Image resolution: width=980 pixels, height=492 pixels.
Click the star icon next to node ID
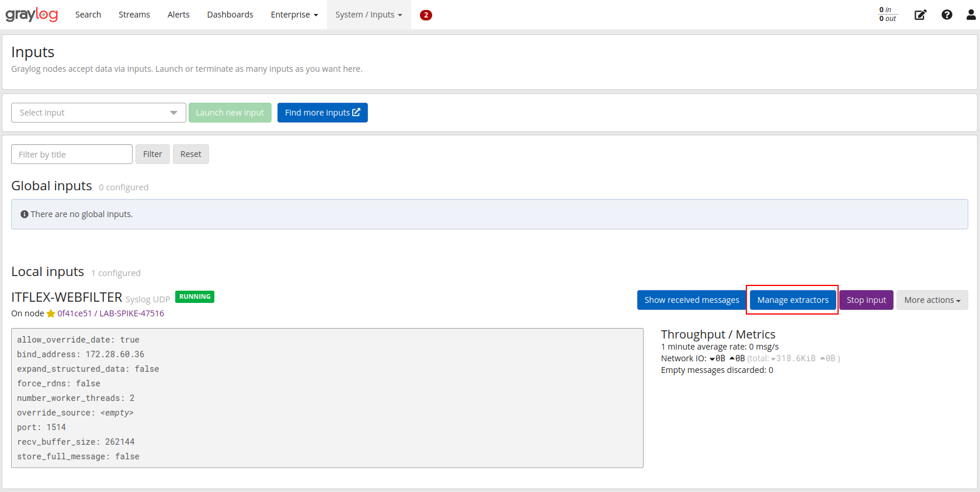pos(51,313)
